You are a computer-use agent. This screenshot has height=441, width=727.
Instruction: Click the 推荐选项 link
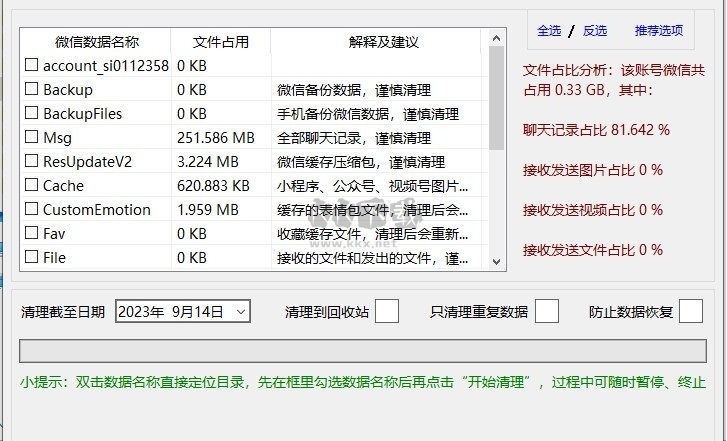[659, 31]
